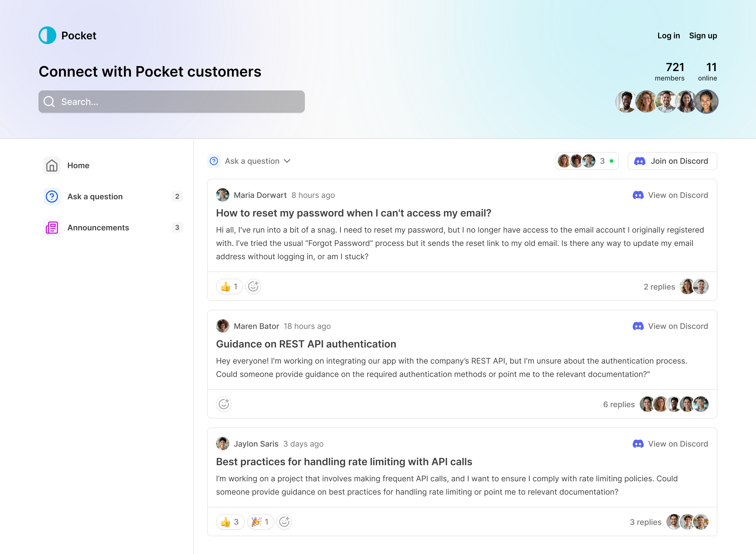Screen dimensions: 756x554
Task: Select the Announcements menu item
Action: [x=98, y=227]
